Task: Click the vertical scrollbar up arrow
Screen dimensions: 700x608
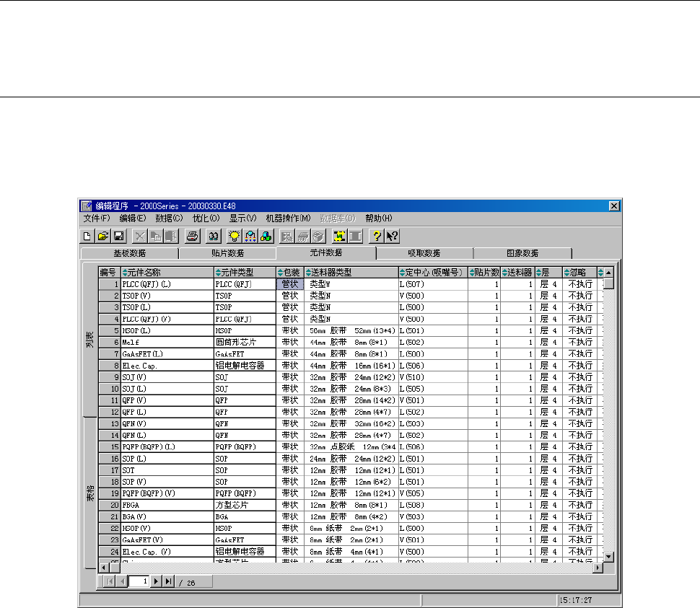Action: [608, 272]
